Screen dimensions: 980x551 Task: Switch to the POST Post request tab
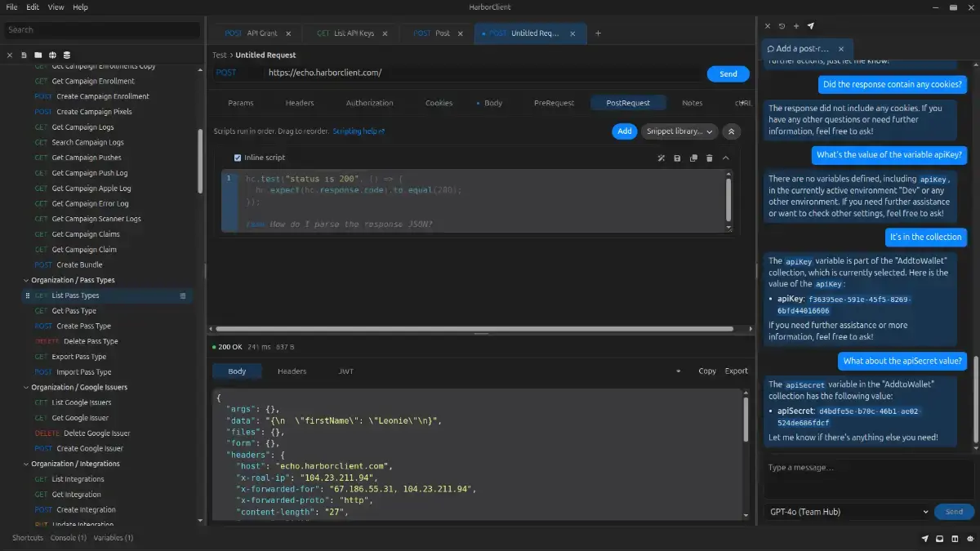pos(432,33)
